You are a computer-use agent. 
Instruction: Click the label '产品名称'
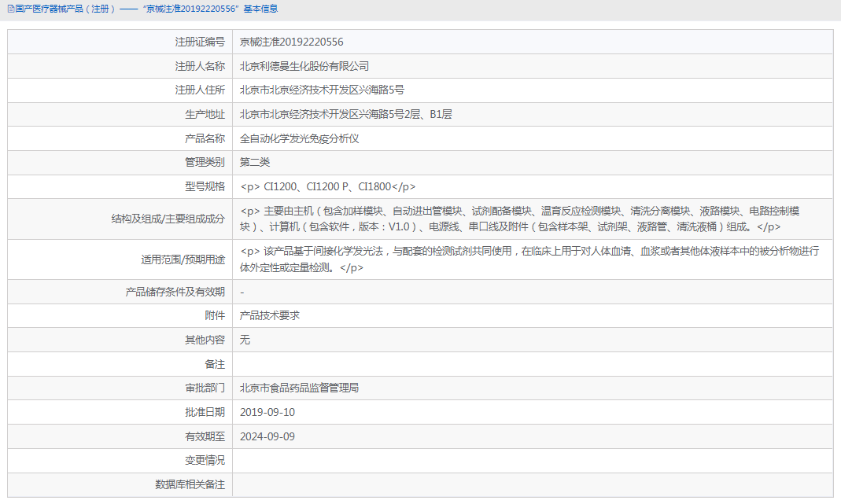coord(205,138)
